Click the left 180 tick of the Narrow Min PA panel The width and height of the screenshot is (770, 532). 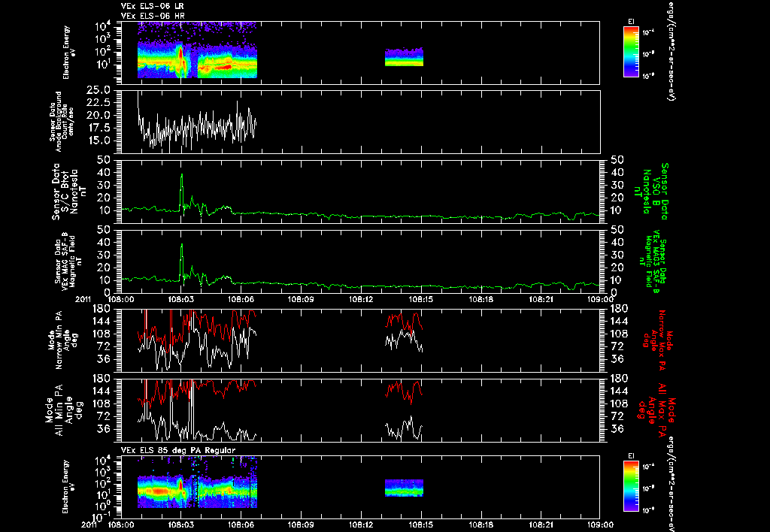[x=102, y=309]
